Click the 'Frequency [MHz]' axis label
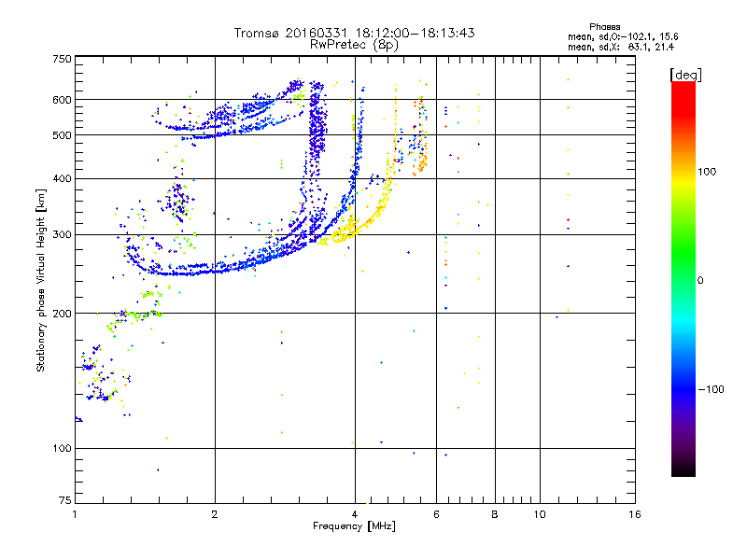 pyautogui.click(x=354, y=526)
